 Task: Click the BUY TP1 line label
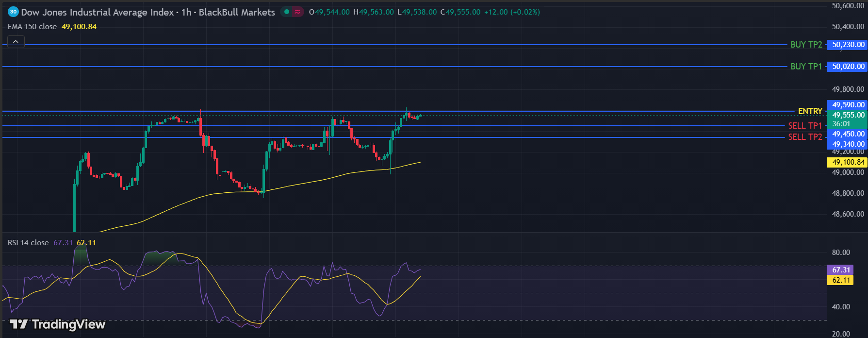[806, 67]
